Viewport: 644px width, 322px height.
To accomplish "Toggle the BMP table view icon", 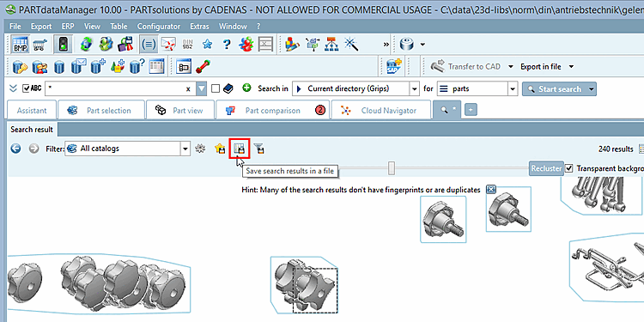I will pyautogui.click(x=19, y=44).
